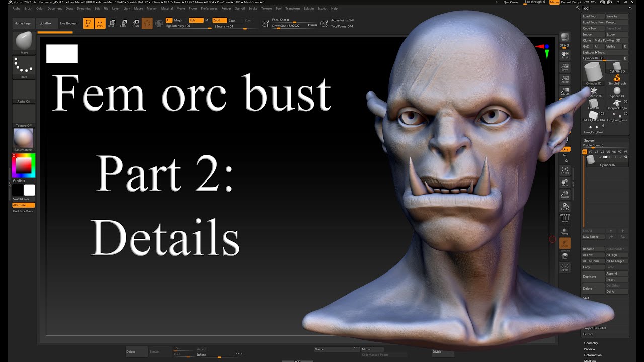Open the Brush menu
Image resolution: width=644 pixels, height=362 pixels.
(x=28, y=9)
